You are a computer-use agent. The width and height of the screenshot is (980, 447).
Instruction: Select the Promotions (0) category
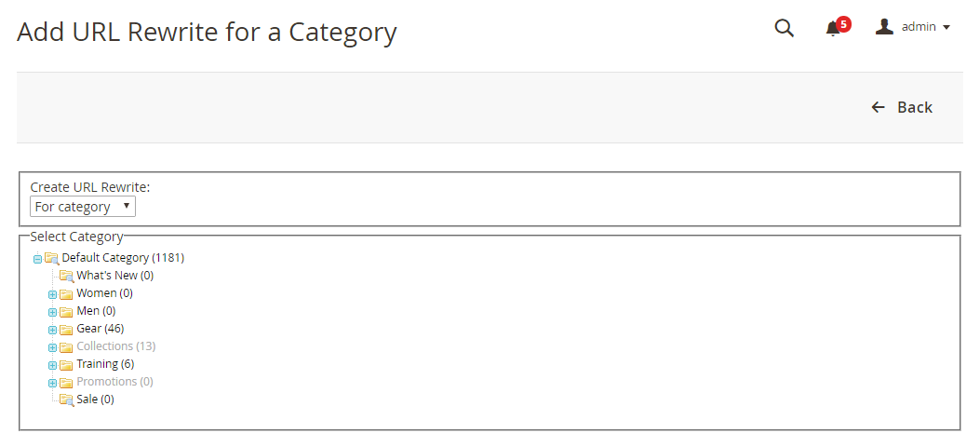(x=114, y=382)
